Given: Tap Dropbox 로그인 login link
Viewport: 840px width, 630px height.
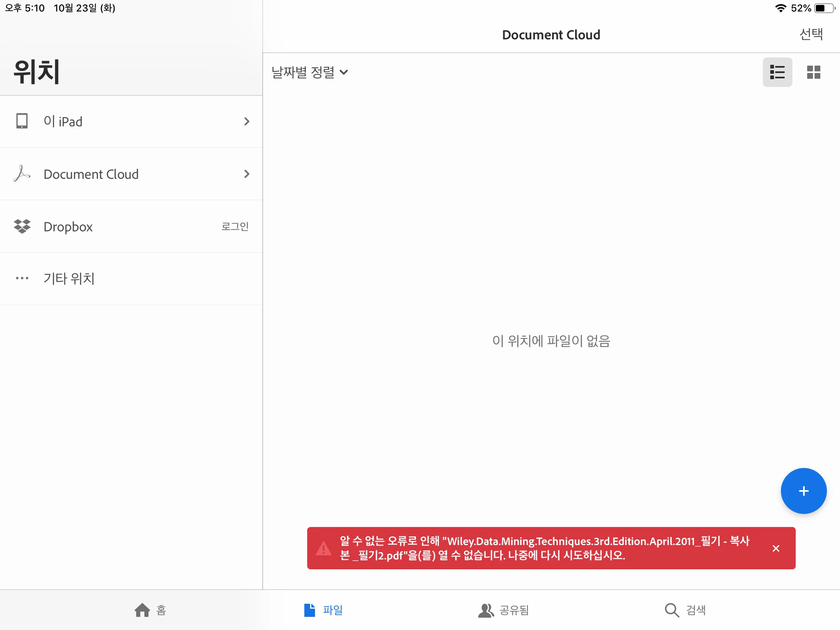Looking at the screenshot, I should 235,226.
